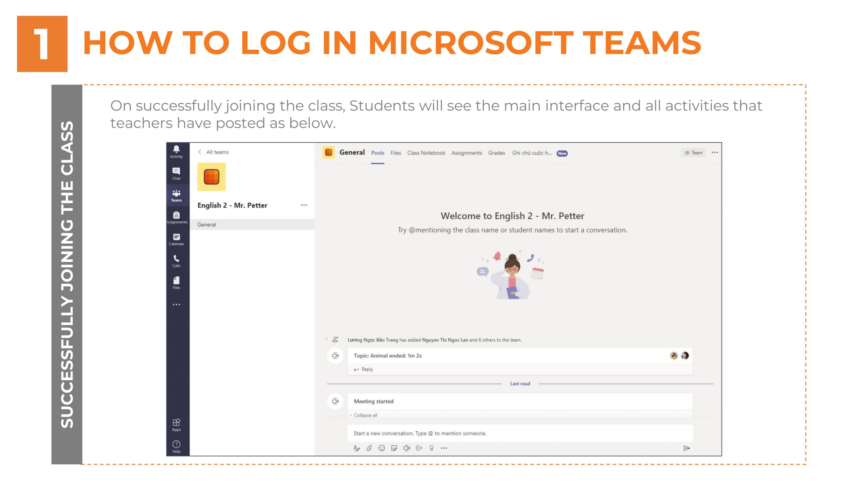Send the message with arrow icon

(687, 448)
